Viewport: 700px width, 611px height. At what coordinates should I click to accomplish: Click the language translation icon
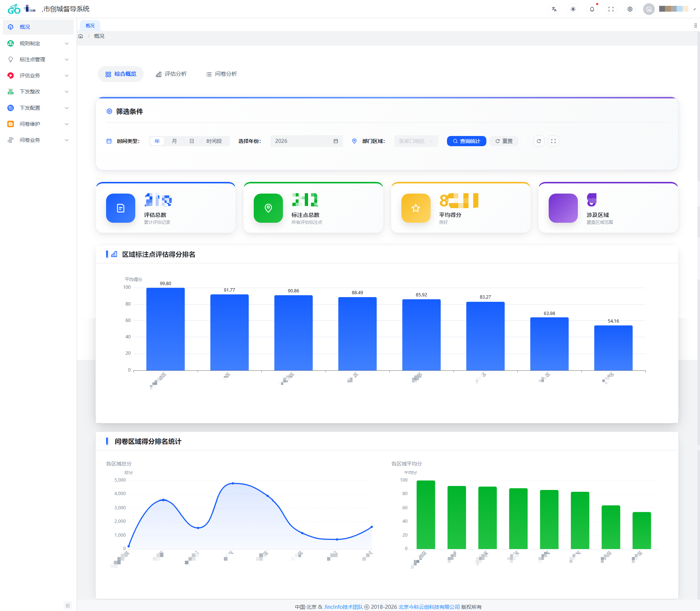[554, 9]
